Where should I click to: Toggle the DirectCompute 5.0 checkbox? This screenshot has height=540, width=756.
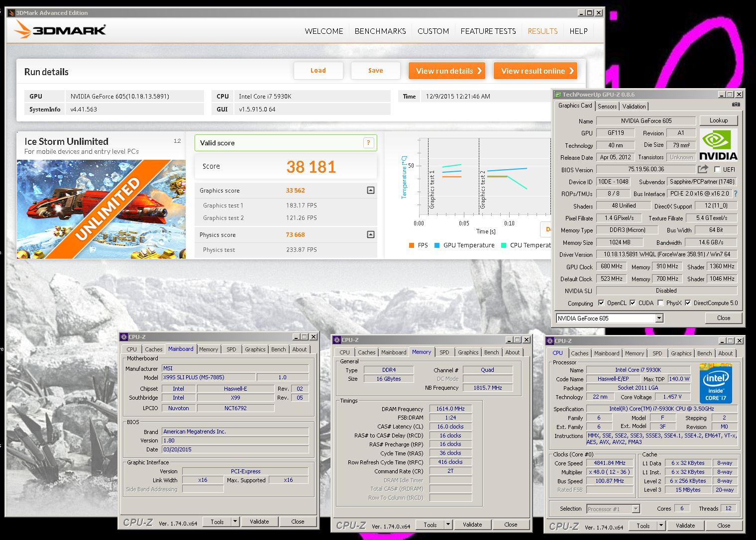pos(688,303)
